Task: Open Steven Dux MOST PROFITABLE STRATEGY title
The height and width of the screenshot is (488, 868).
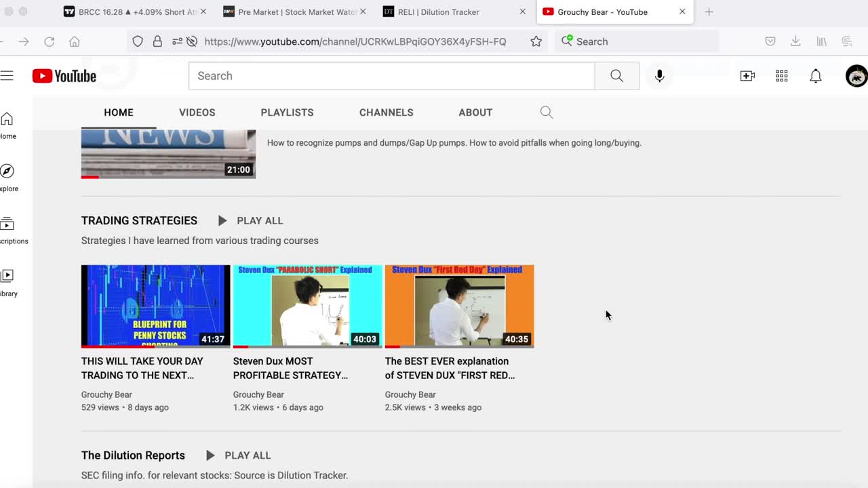Action: click(x=290, y=368)
